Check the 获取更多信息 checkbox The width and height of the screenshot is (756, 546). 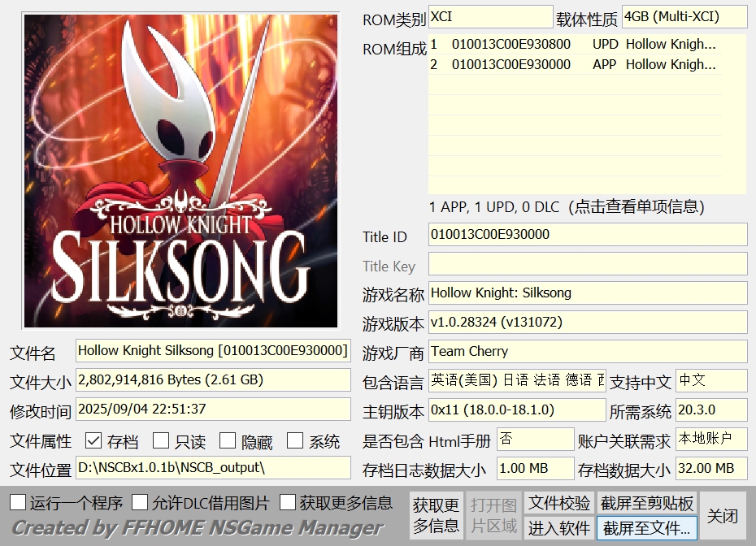pyautogui.click(x=287, y=503)
